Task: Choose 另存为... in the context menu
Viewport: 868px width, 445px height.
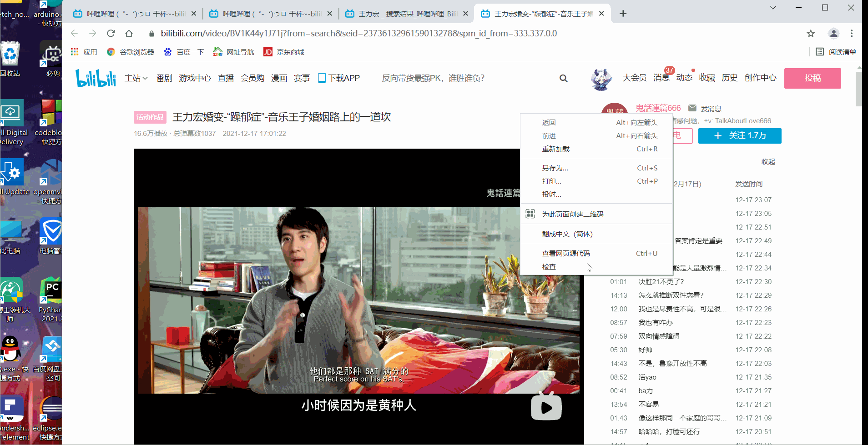Action: pos(596,168)
